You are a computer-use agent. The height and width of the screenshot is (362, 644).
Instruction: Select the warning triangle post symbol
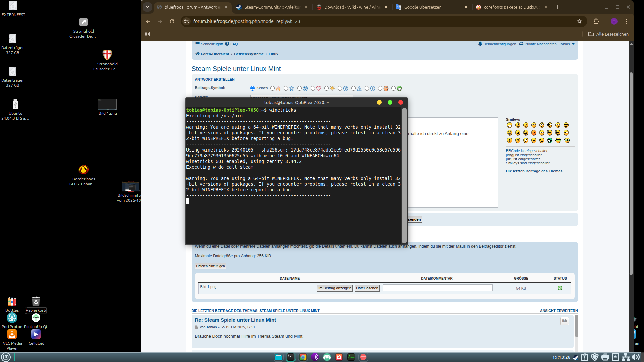click(x=353, y=88)
